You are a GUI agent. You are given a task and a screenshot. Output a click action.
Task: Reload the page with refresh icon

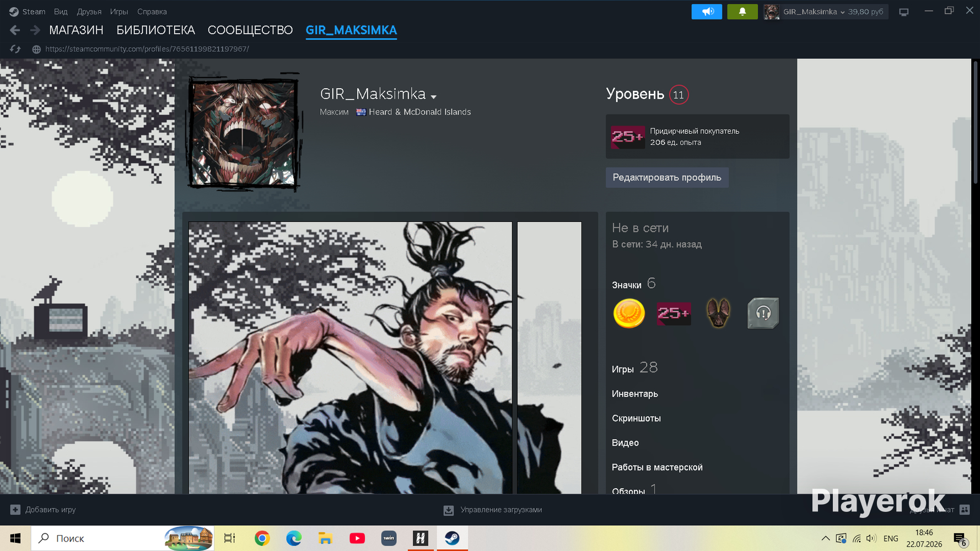tap(15, 49)
